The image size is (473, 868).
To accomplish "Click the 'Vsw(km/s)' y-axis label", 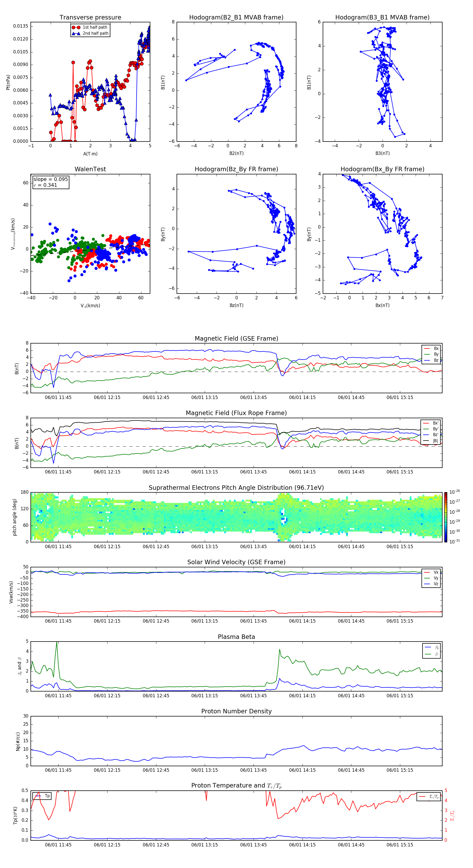I will (x=11, y=592).
